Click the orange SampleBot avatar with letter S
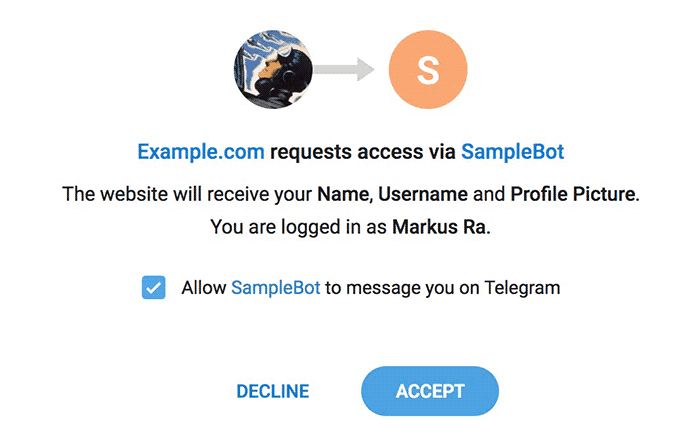This screenshot has height=441, width=700. click(x=428, y=69)
